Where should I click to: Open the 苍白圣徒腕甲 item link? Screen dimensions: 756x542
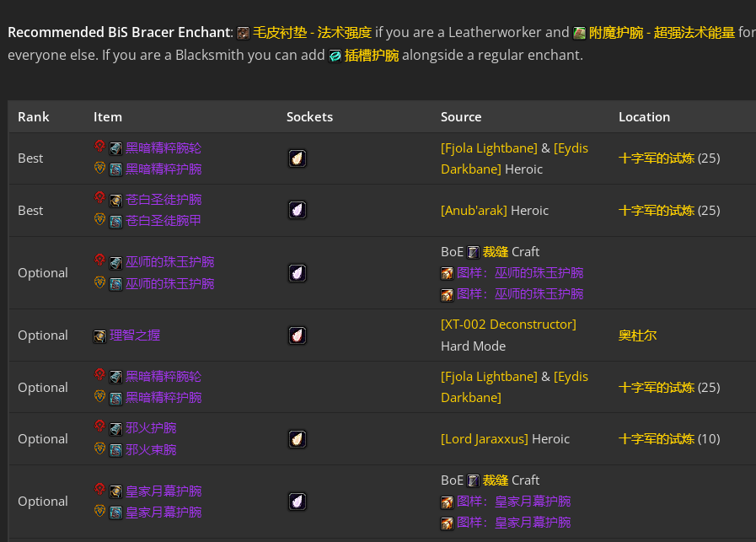(x=164, y=221)
